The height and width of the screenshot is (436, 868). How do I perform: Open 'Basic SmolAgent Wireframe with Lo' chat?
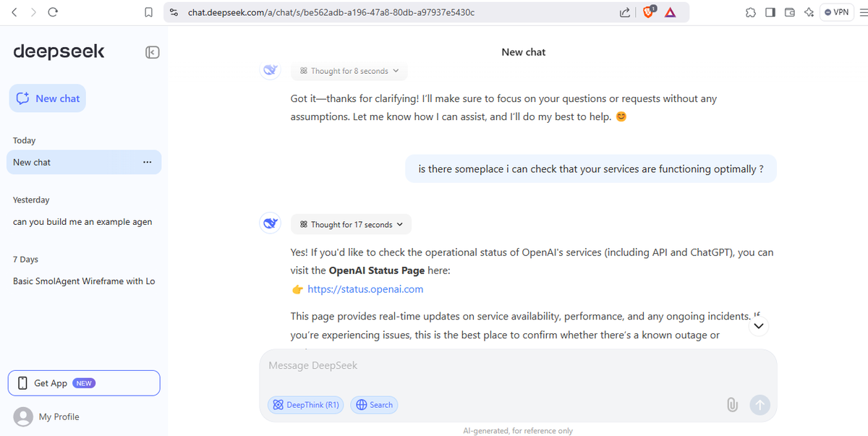[84, 281]
